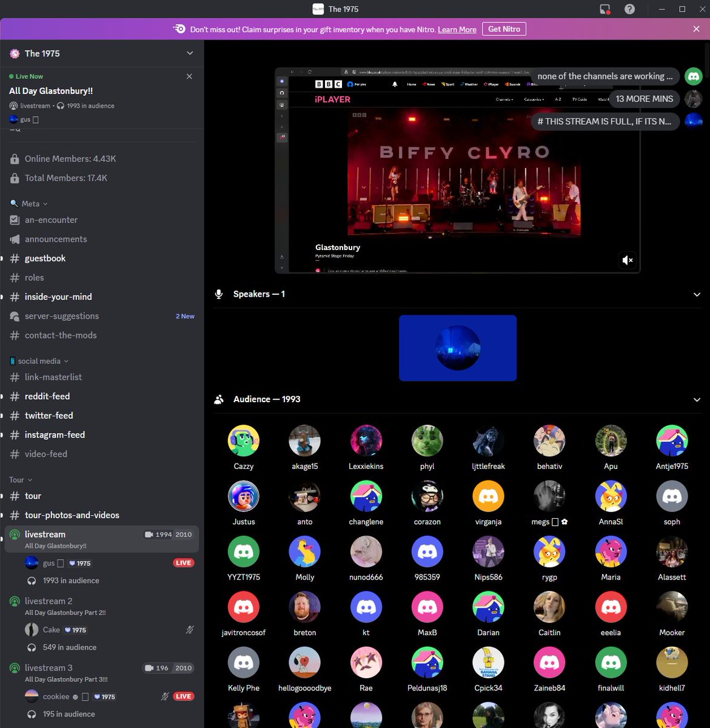The height and width of the screenshot is (728, 710).
Task: Collapse the Audience section chevron
Action: pos(697,400)
